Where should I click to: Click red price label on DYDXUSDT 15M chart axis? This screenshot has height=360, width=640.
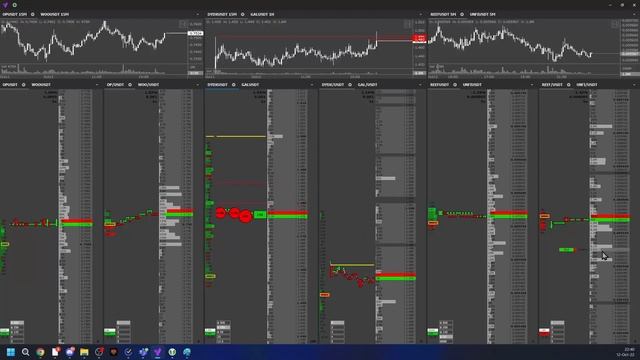419,39
